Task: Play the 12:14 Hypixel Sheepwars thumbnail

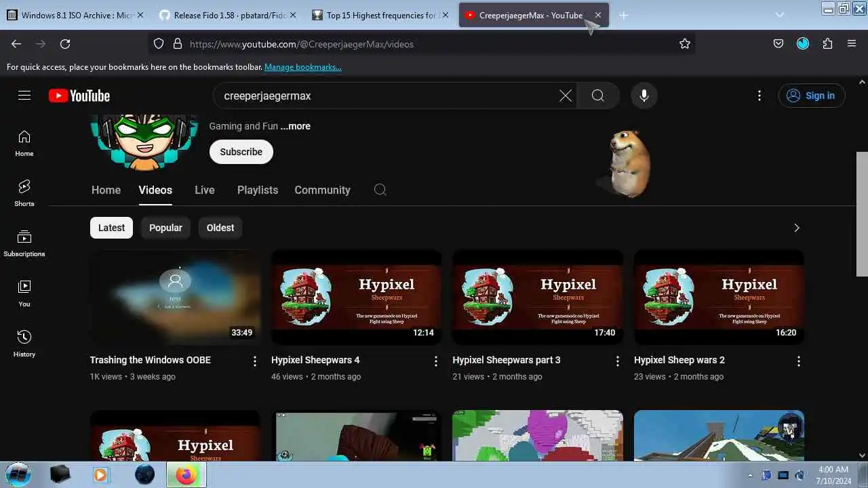Action: [357, 297]
